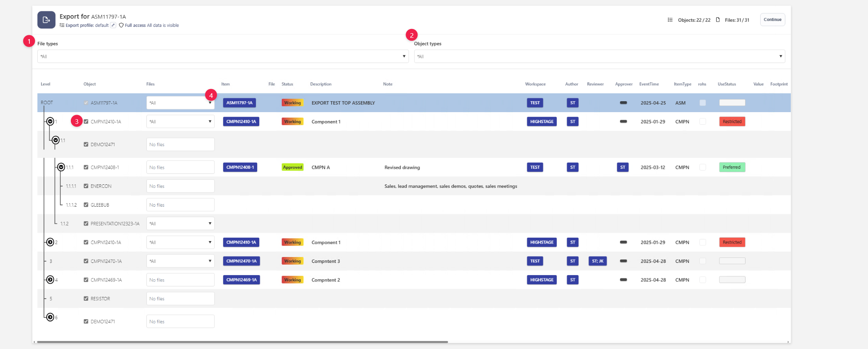Toggle rohs checkbox in CMPN12408-1 row
This screenshot has height=349, width=868.
(703, 167)
